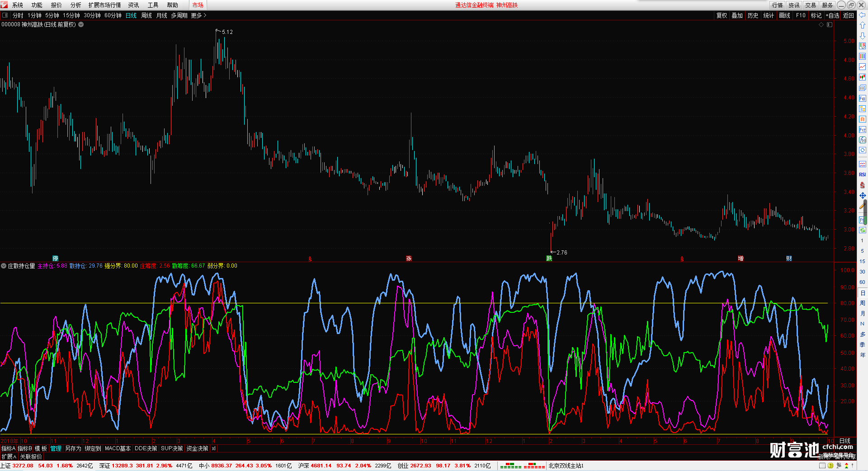The width and height of the screenshot is (868, 471).
Task: Open the 分析 menu
Action: point(76,5)
